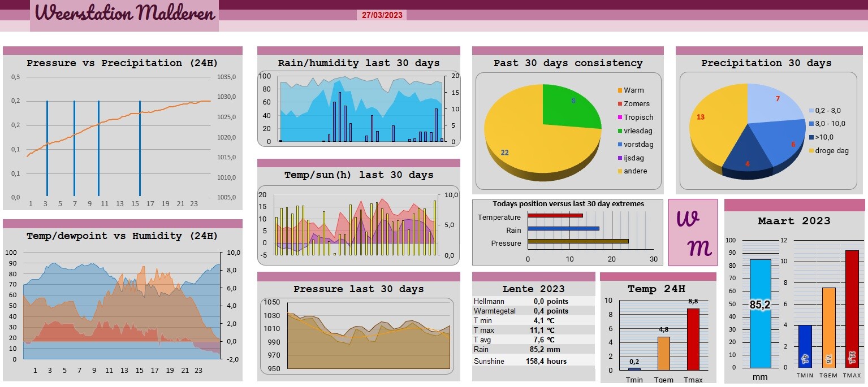
Task: Select the dark blue >10,0 legend swatch
Action: pyautogui.click(x=811, y=137)
